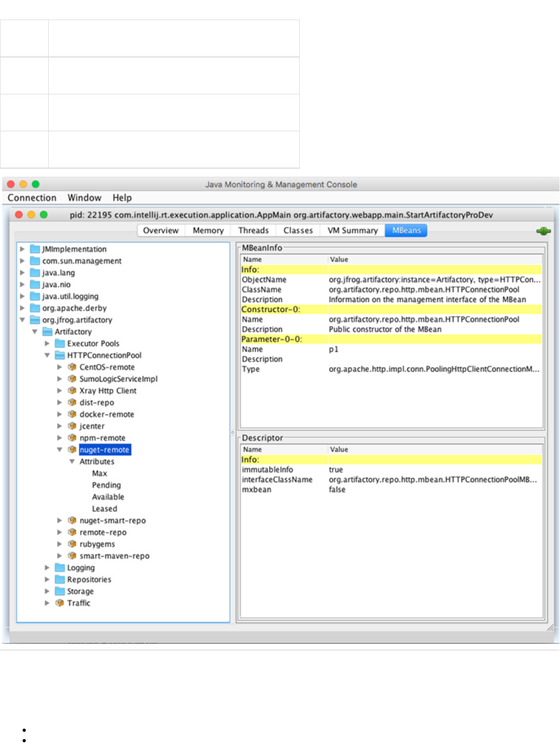560x755 pixels.
Task: Expand the Traffic tree node
Action: click(x=47, y=603)
